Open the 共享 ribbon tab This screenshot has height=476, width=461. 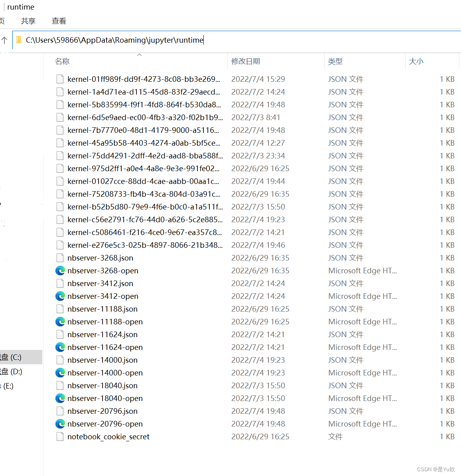pyautogui.click(x=28, y=21)
